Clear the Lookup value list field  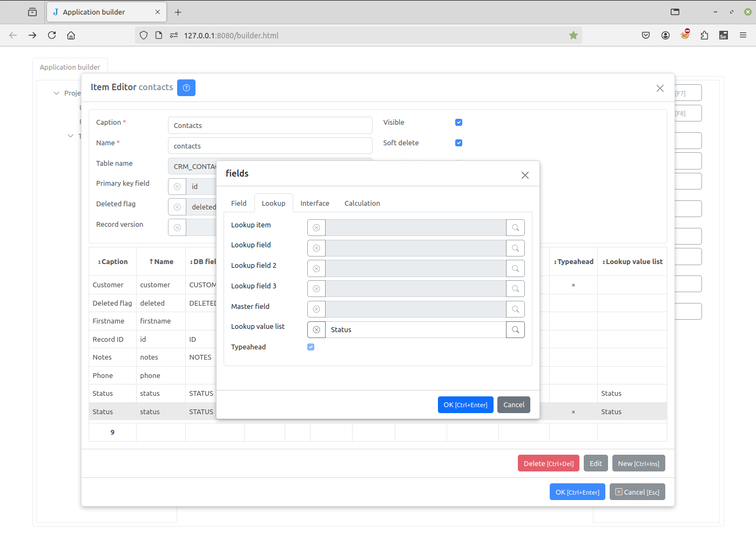coord(316,330)
